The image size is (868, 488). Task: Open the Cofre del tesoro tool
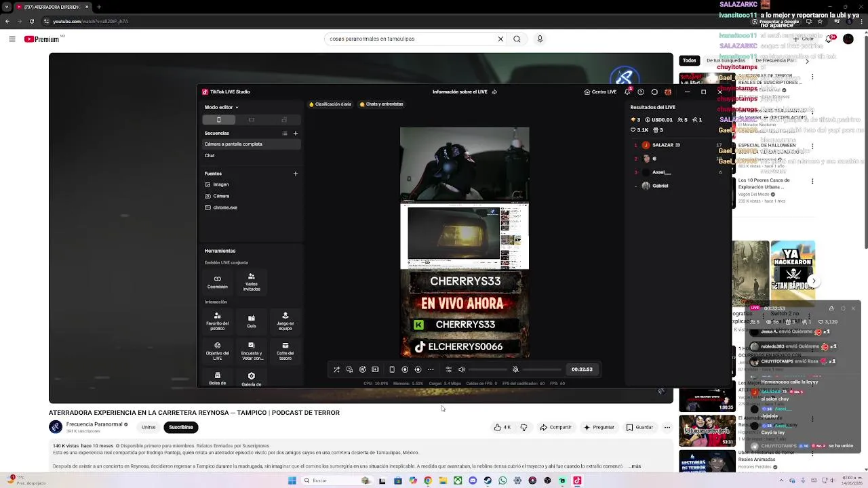click(285, 350)
